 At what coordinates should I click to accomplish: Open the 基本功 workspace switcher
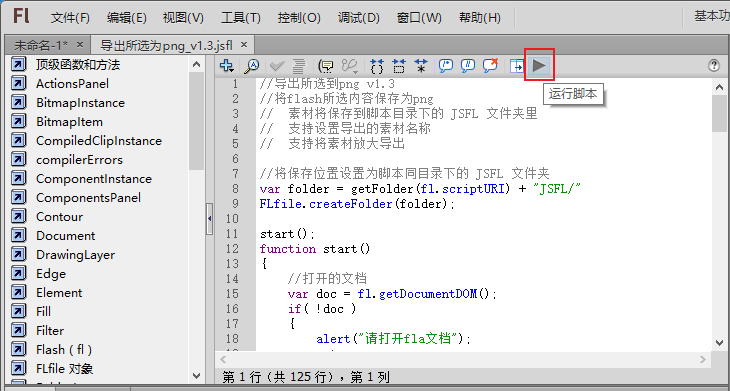pos(712,17)
